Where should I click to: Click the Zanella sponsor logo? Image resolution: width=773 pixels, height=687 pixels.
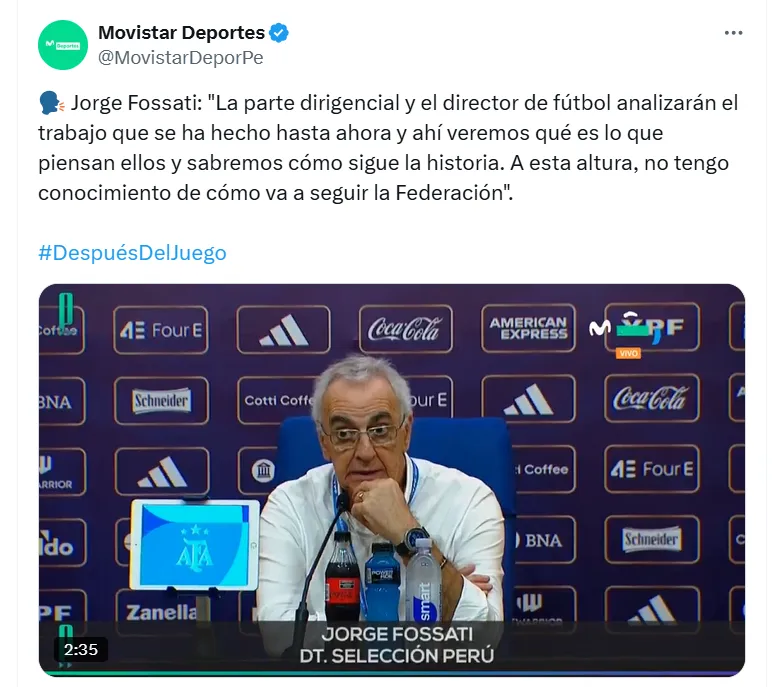coord(161,613)
